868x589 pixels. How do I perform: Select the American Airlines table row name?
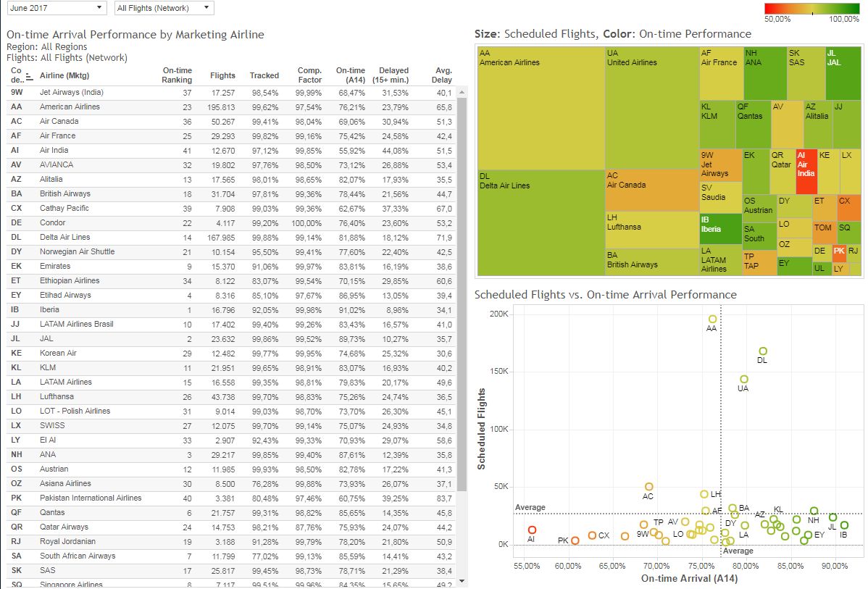[70, 106]
